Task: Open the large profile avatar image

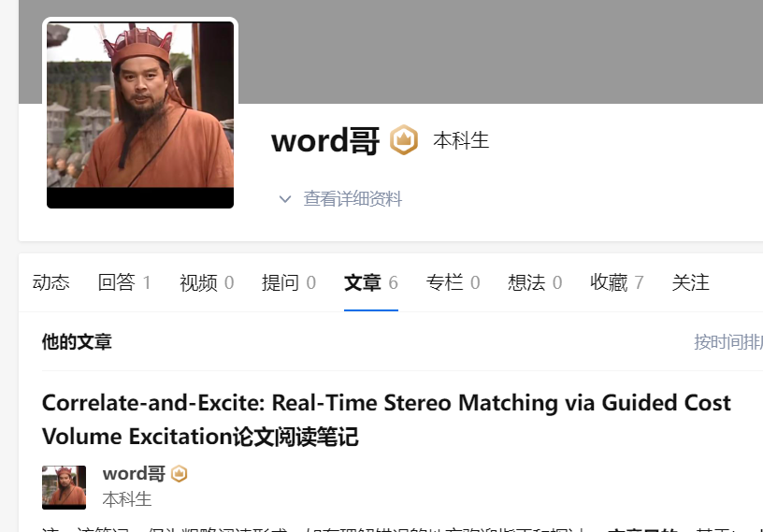Action: tap(140, 115)
